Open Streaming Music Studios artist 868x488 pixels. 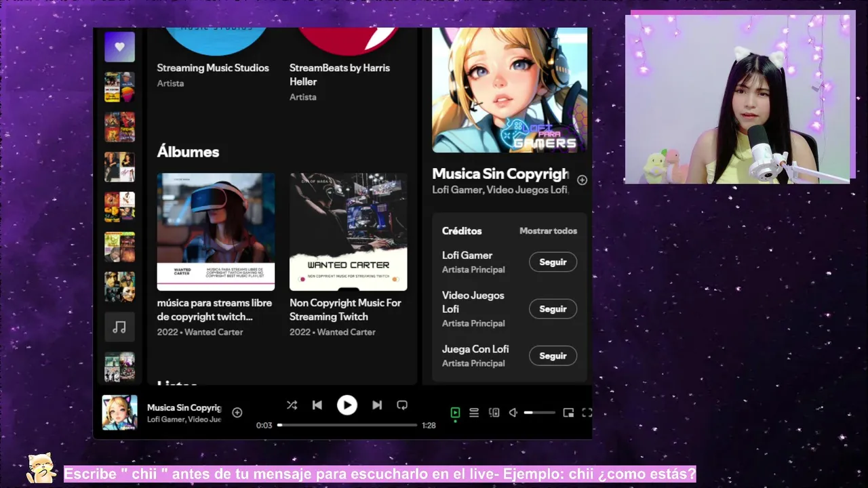tap(213, 68)
